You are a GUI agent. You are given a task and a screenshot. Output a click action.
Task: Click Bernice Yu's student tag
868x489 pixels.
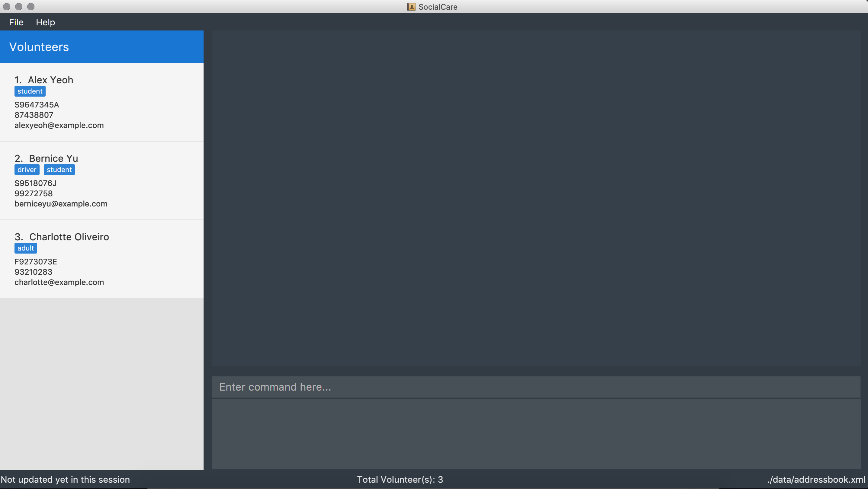59,170
